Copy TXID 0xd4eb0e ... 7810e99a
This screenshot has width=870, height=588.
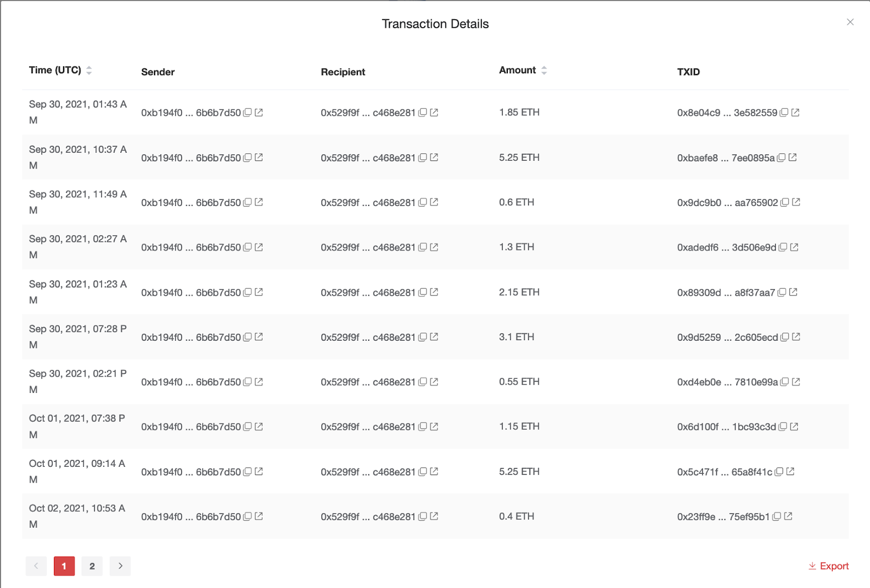coord(785,382)
